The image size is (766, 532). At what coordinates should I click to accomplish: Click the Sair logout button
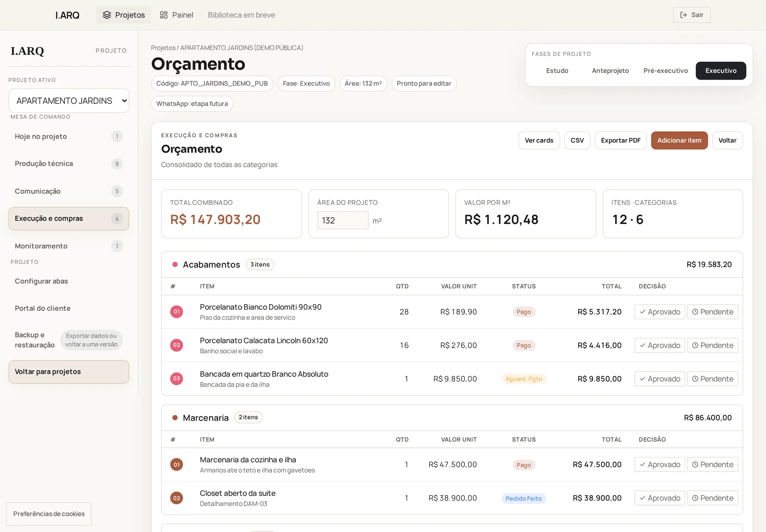tap(692, 15)
